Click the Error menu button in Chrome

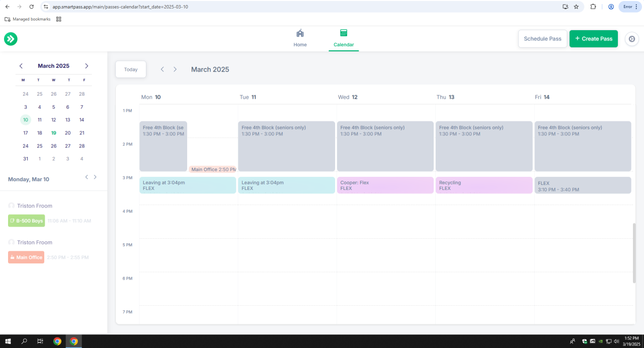pos(630,7)
